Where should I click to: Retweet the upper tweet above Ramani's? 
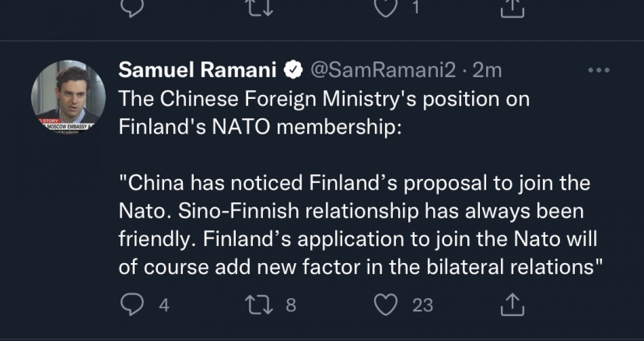click(260, 7)
